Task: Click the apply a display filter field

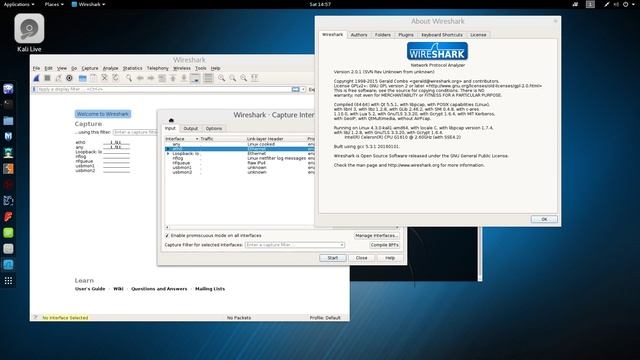Action: click(x=163, y=89)
